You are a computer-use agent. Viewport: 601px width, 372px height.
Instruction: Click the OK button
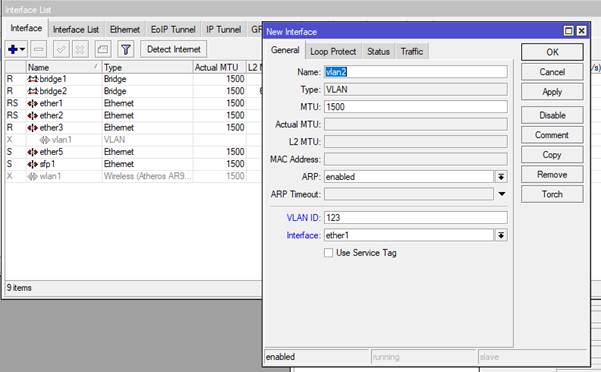[552, 52]
